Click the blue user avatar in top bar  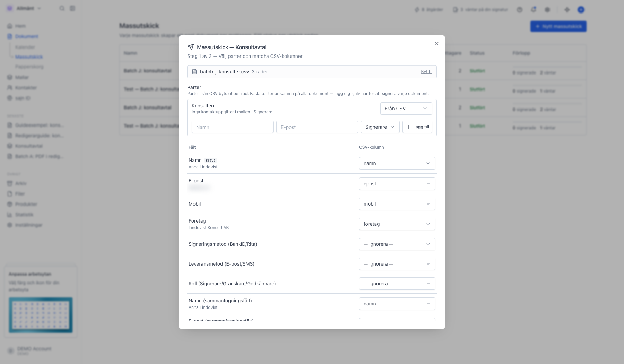click(581, 10)
